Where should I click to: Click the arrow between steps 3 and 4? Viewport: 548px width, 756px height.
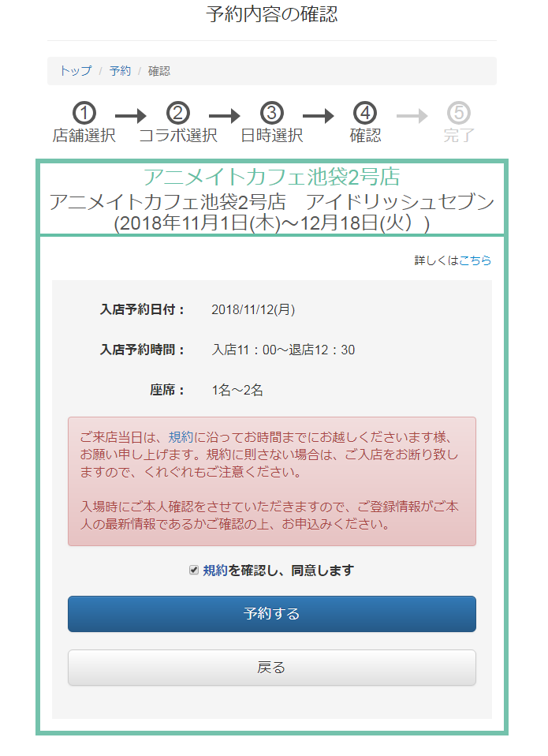(x=319, y=116)
